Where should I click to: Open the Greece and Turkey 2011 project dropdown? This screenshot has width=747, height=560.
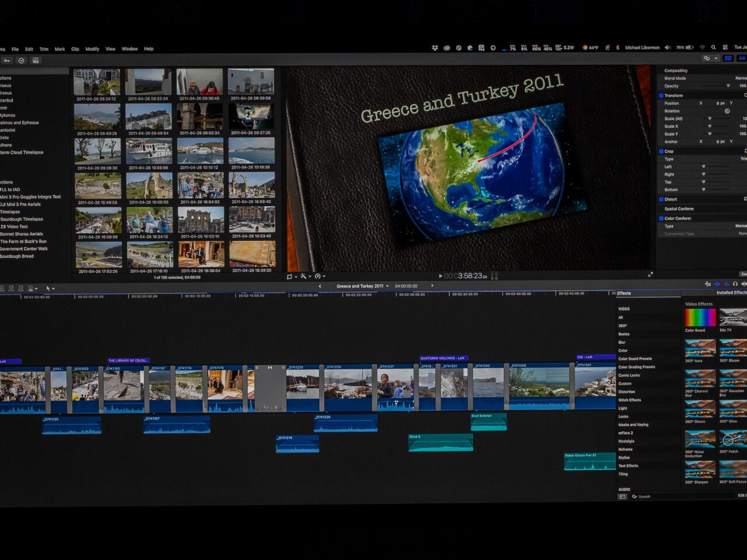click(362, 286)
